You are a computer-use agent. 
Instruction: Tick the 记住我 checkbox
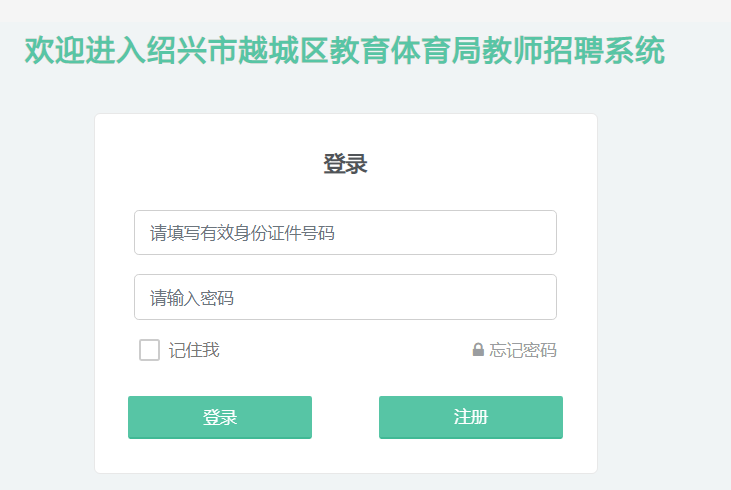tap(149, 350)
